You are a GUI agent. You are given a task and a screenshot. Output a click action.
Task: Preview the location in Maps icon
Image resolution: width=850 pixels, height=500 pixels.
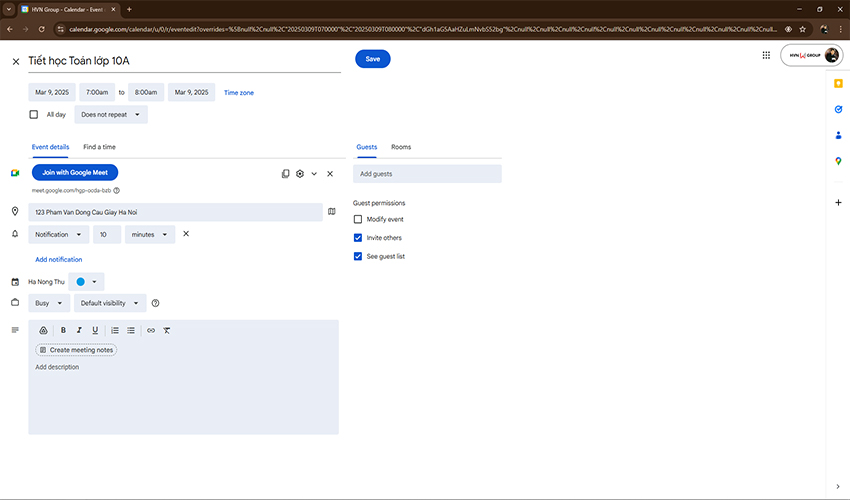coord(332,211)
